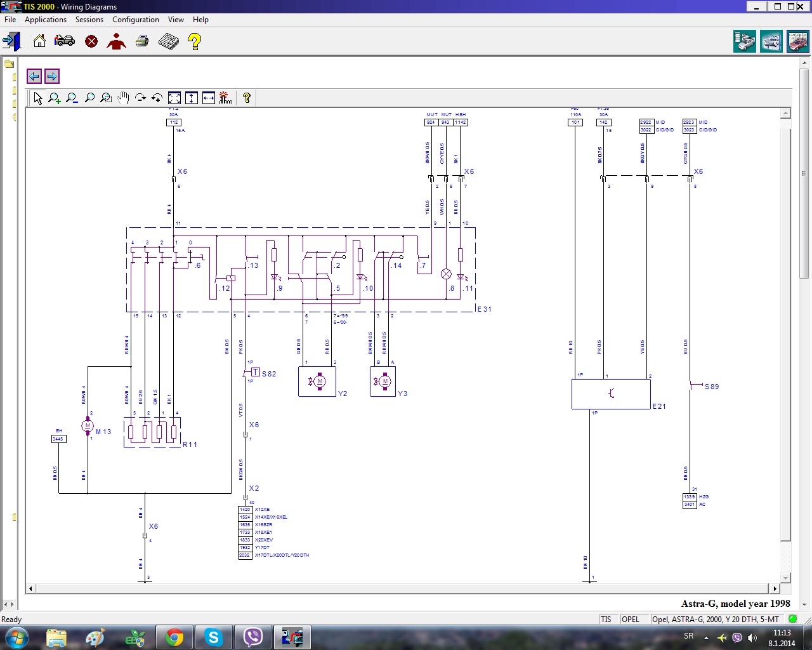
Task: Open the vehicle selection car icon
Action: tap(65, 41)
